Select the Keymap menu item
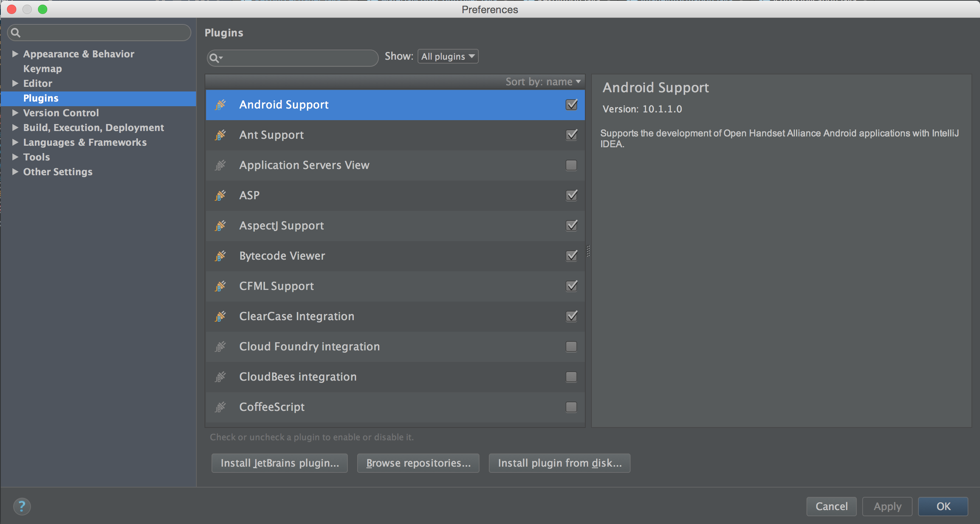 pyautogui.click(x=42, y=68)
